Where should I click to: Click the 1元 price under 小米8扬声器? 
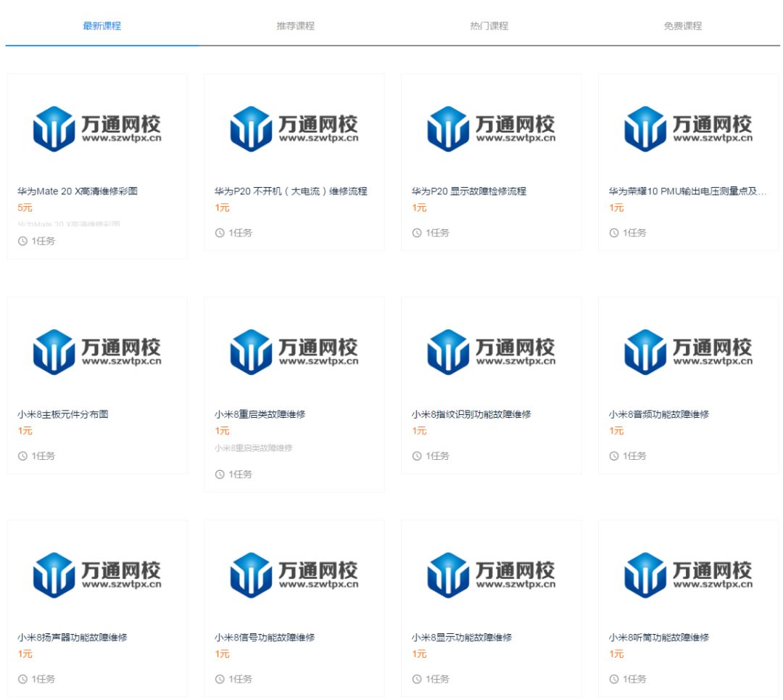pos(25,654)
